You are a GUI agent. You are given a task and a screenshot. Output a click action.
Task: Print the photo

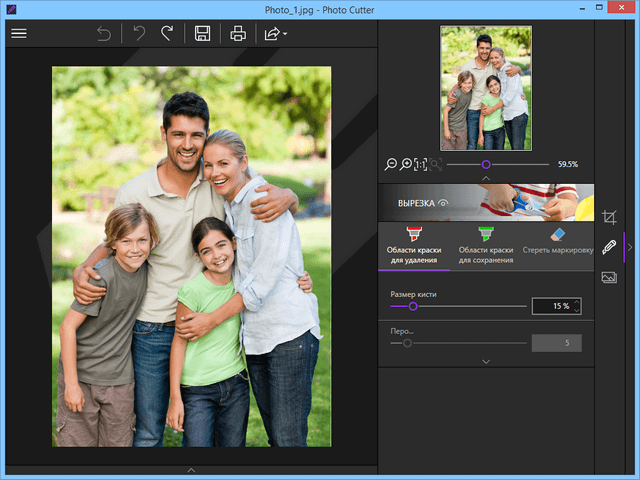[238, 33]
